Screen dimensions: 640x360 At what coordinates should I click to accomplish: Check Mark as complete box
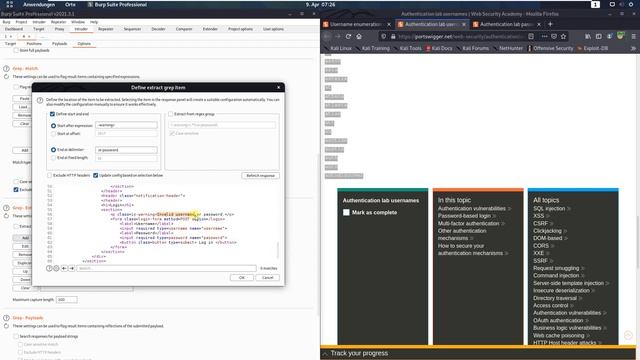pyautogui.click(x=346, y=212)
